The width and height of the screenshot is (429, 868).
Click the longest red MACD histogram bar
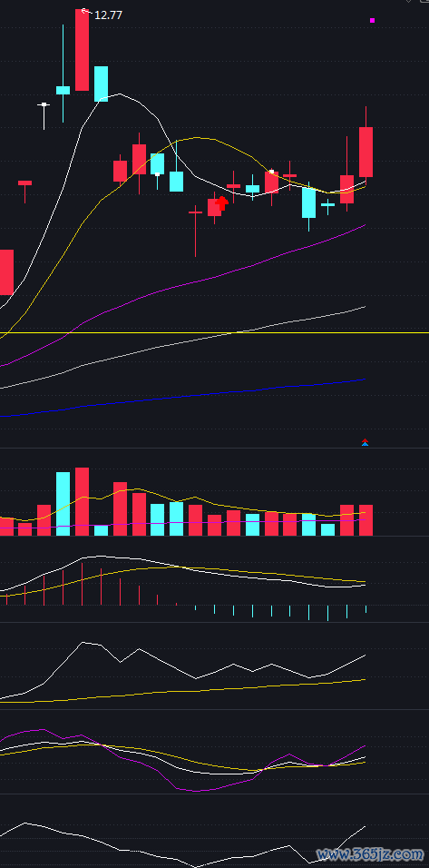82,584
